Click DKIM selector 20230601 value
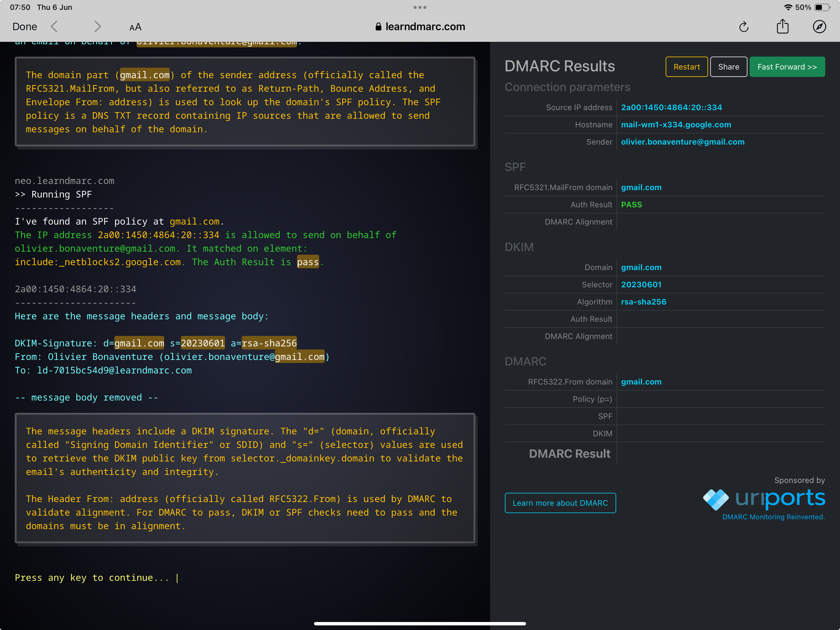This screenshot has width=840, height=630. [641, 285]
